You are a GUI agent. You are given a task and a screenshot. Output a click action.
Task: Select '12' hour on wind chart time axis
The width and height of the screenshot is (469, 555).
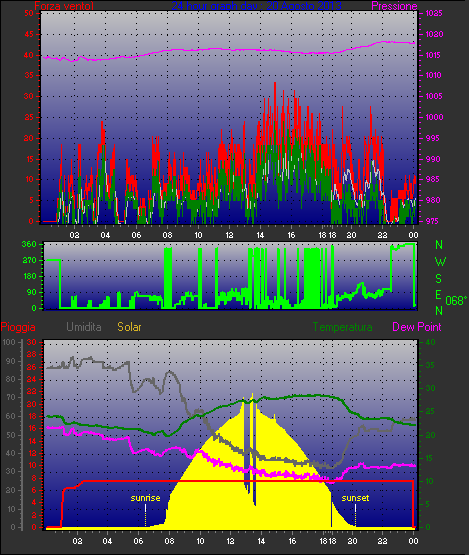(229, 235)
